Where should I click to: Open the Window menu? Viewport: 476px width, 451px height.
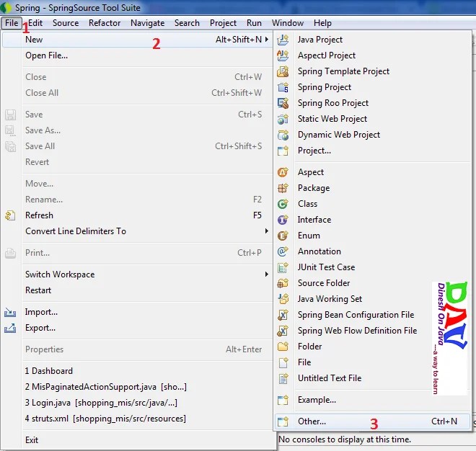pos(288,23)
